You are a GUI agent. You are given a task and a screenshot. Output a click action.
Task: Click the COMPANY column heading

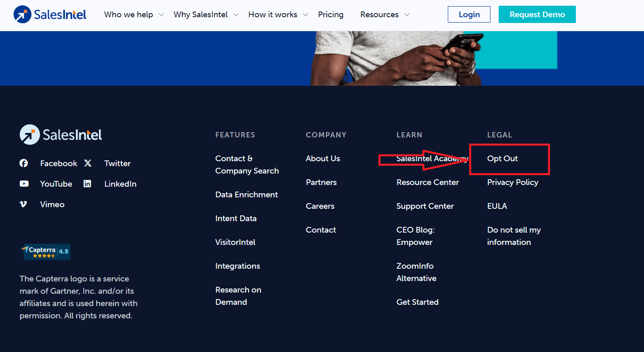click(326, 135)
